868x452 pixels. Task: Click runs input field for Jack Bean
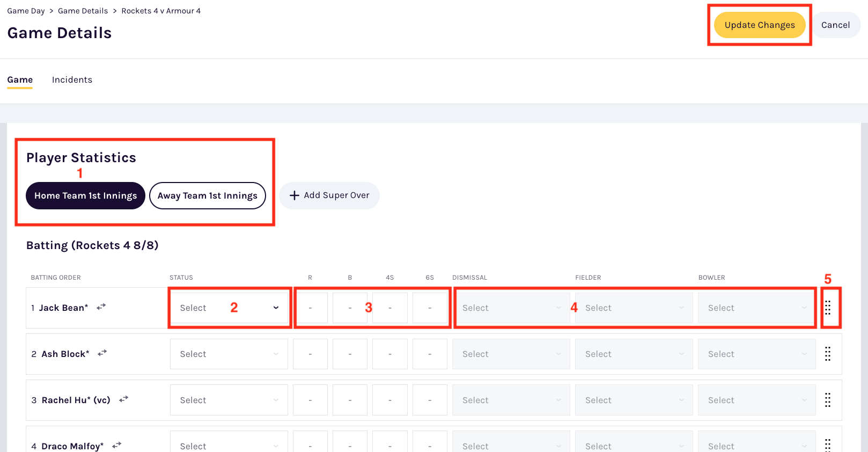tap(310, 308)
